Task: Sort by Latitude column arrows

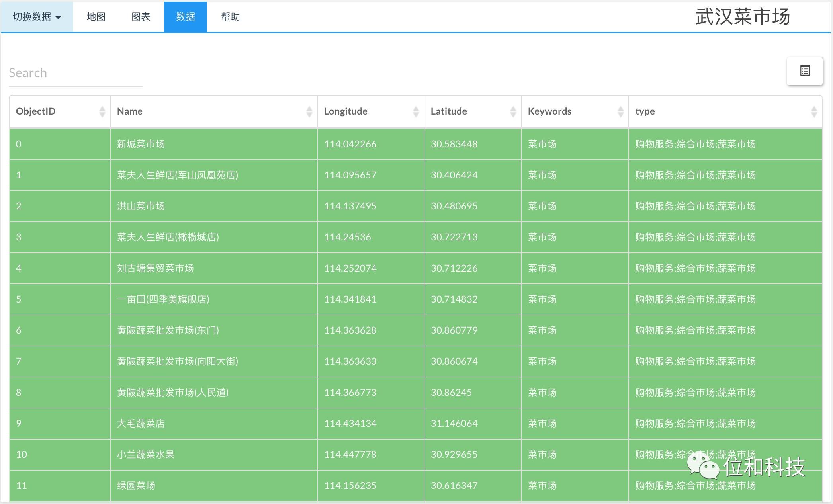Action: [x=513, y=112]
